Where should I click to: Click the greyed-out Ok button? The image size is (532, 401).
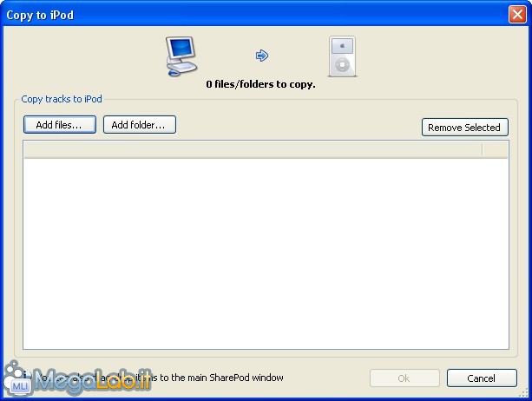(x=404, y=378)
